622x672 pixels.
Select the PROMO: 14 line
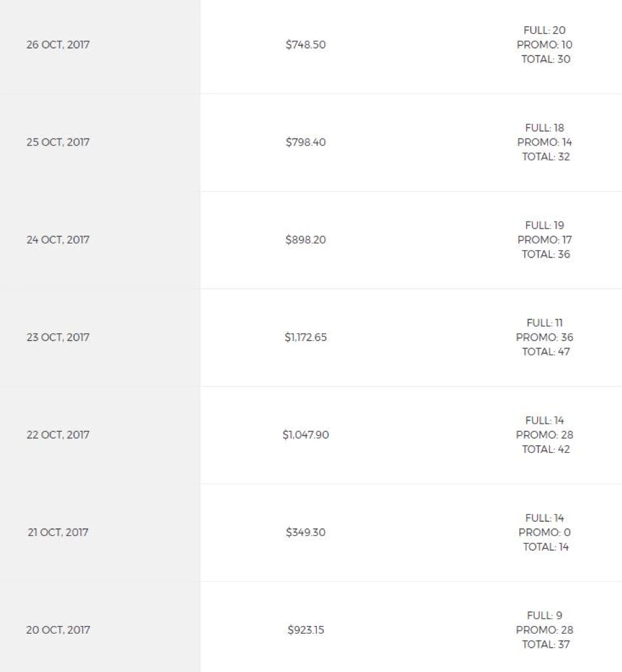coord(545,142)
